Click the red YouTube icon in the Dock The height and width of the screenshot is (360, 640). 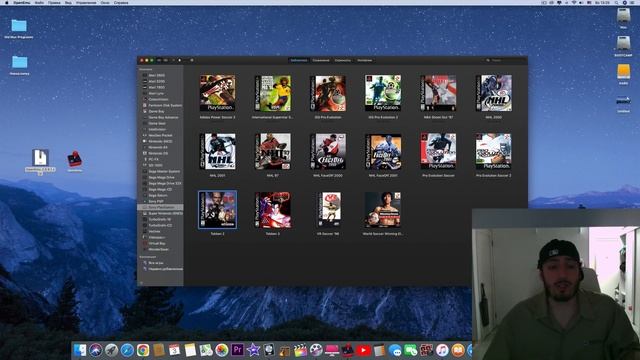tap(363, 350)
